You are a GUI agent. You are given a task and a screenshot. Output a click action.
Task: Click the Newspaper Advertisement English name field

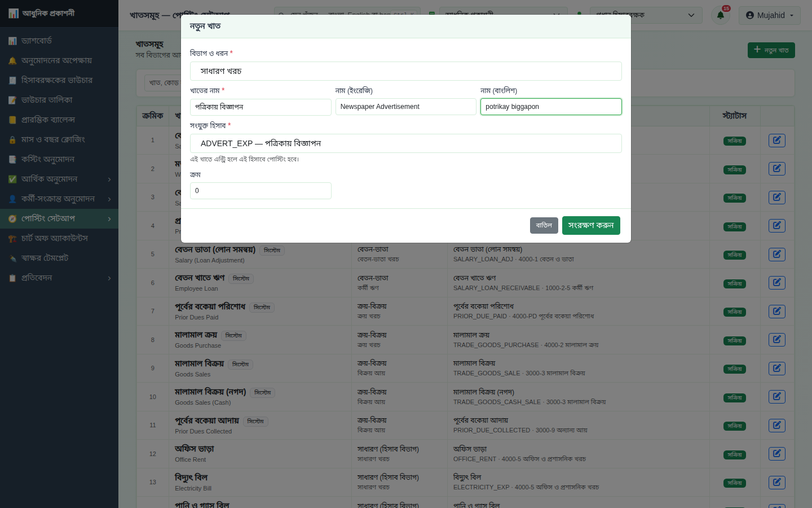(x=406, y=107)
